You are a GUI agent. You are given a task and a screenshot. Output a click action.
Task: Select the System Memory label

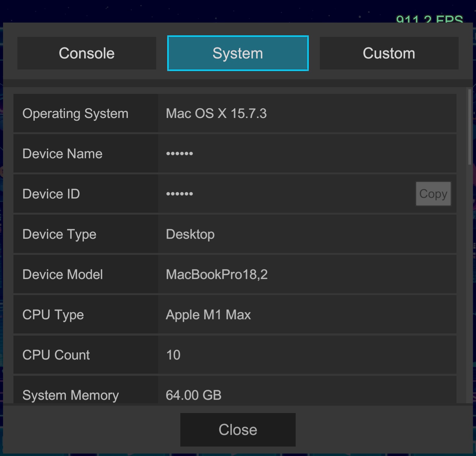tap(70, 395)
